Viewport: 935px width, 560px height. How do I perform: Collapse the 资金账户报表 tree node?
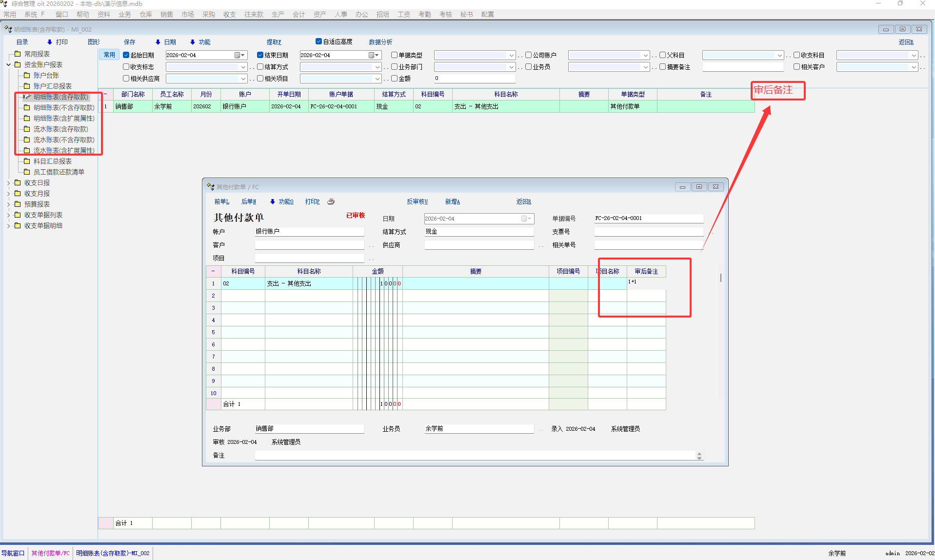(8, 65)
